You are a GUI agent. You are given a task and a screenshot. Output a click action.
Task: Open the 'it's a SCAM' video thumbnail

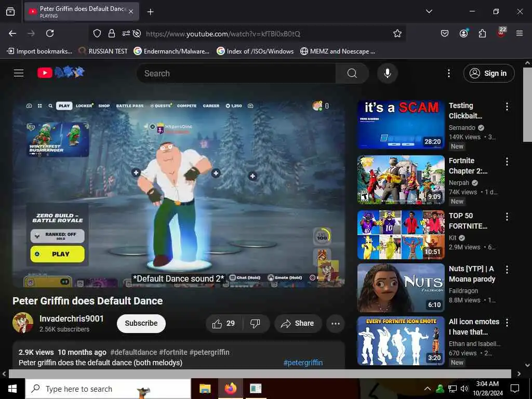[x=401, y=125]
